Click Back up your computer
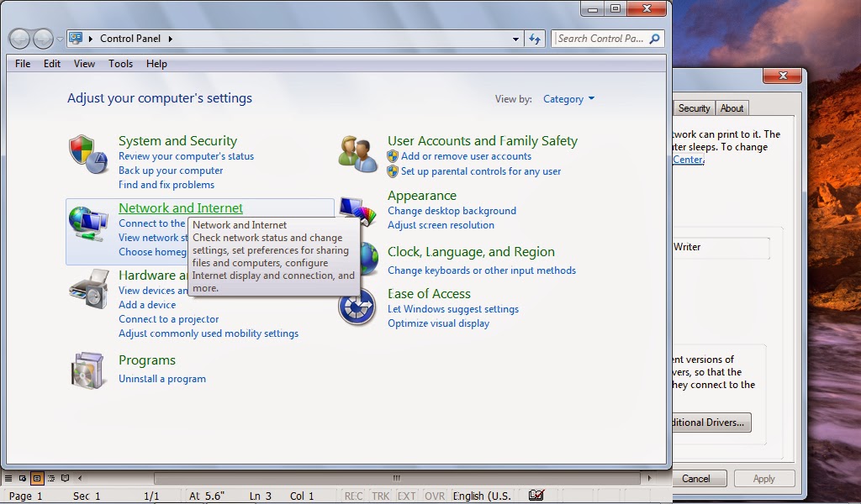Image resolution: width=861 pixels, height=504 pixels. (171, 171)
